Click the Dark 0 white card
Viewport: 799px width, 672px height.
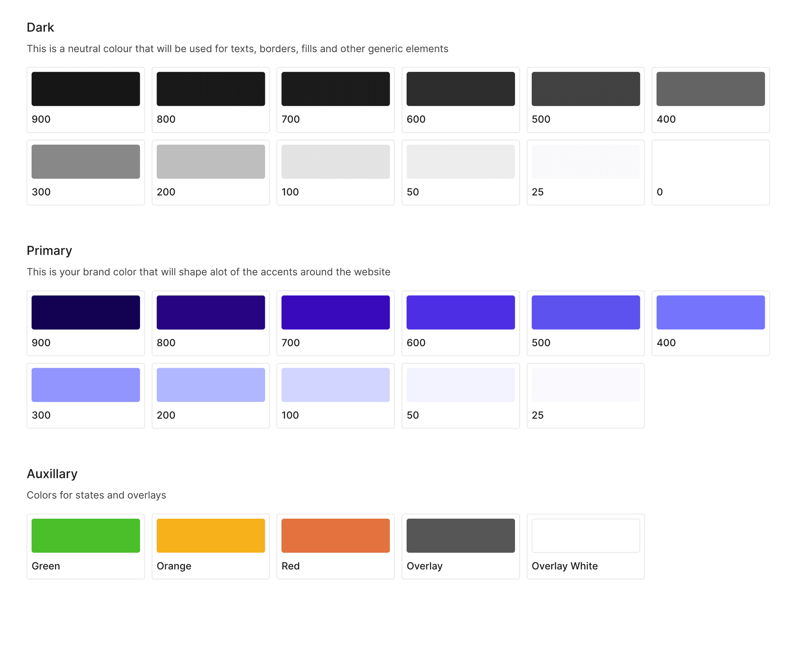tap(710, 172)
